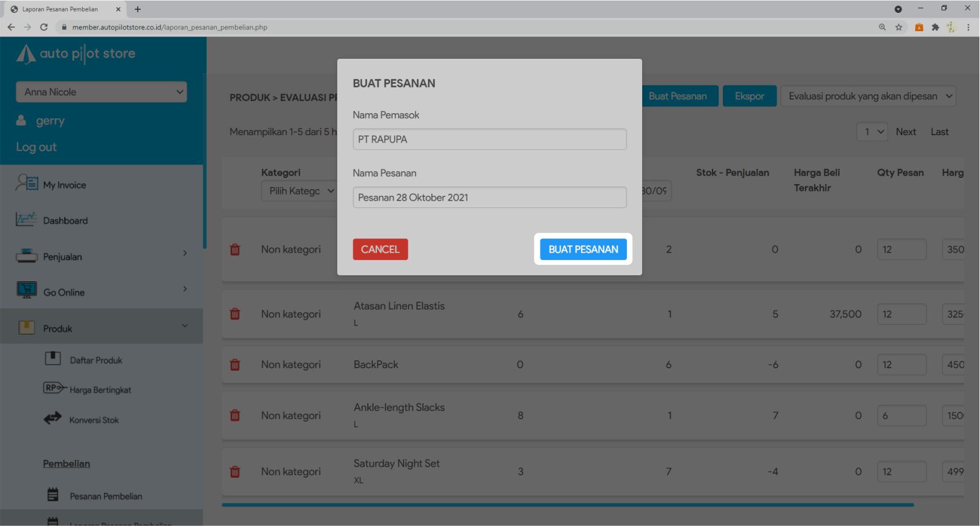Screen dimensions: 980x526
Task: Select Pesanan Pembelian menu item
Action: 105,496
